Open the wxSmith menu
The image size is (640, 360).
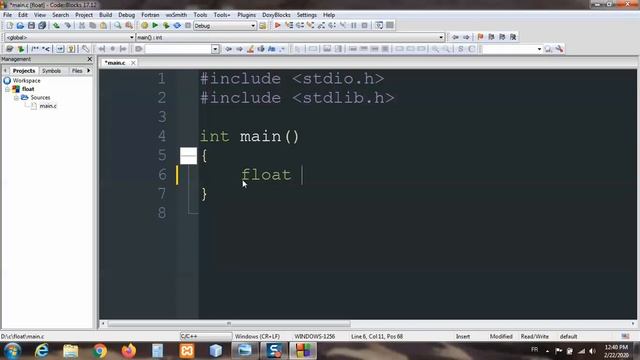coord(176,15)
